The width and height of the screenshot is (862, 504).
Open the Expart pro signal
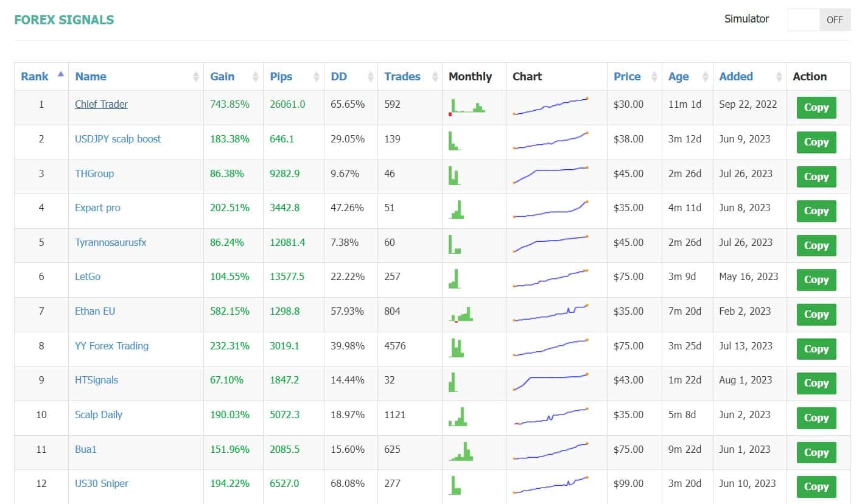point(97,208)
